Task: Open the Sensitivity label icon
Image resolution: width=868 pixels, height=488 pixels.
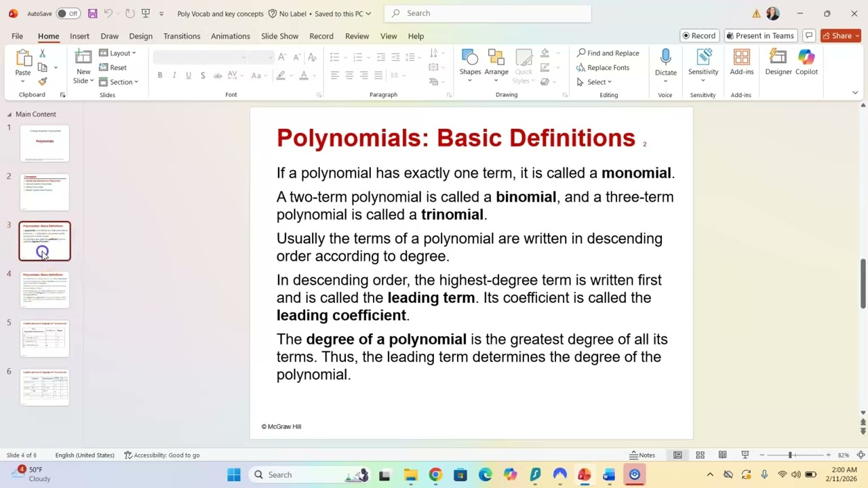Action: [703, 58]
